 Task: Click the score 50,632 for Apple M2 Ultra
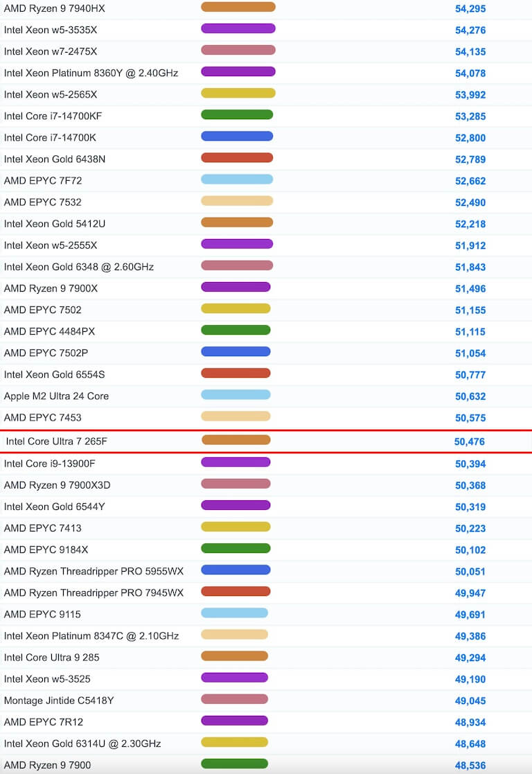point(470,396)
